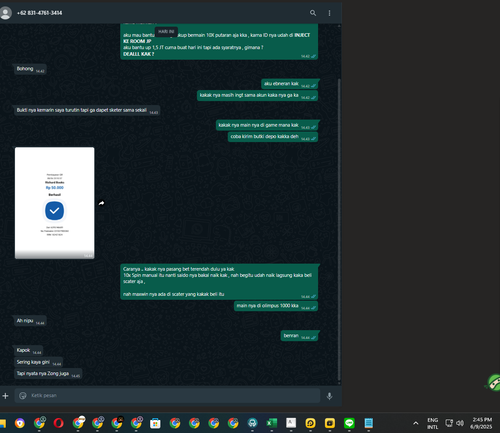Image resolution: width=500 pixels, height=433 pixels.
Task: Open Opera browser from the taskbar
Action: coord(59,423)
